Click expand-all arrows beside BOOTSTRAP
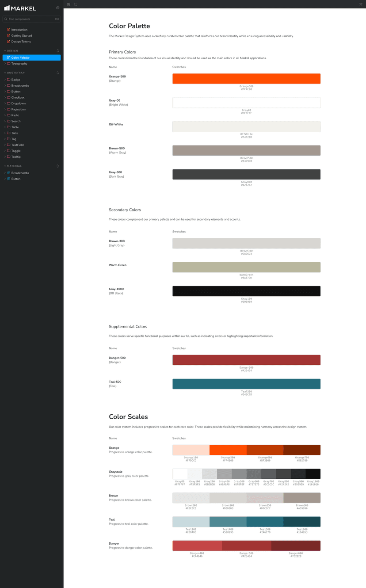Image resolution: width=366 pixels, height=588 pixels. (58, 73)
